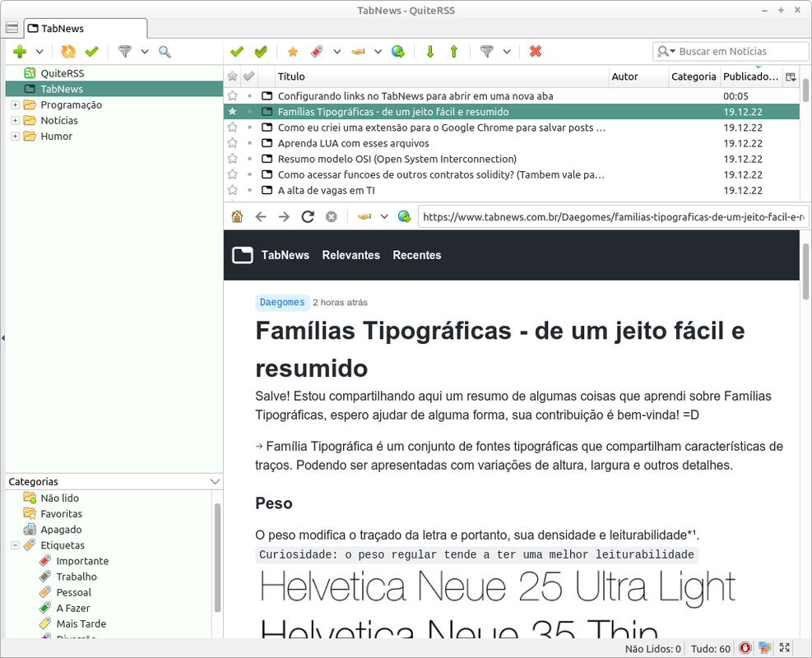Open the Relevantes link on the TabNews page
Viewport: 812px width, 658px height.
point(351,255)
